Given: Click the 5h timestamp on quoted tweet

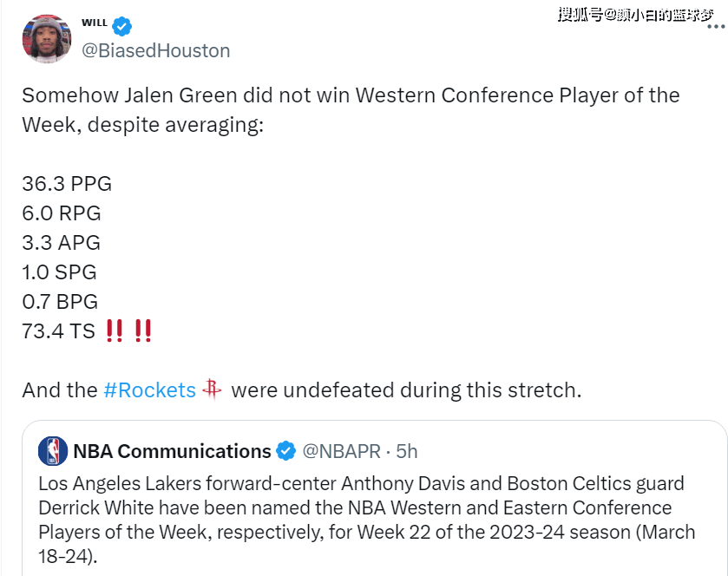Looking at the screenshot, I should pyautogui.click(x=406, y=451).
